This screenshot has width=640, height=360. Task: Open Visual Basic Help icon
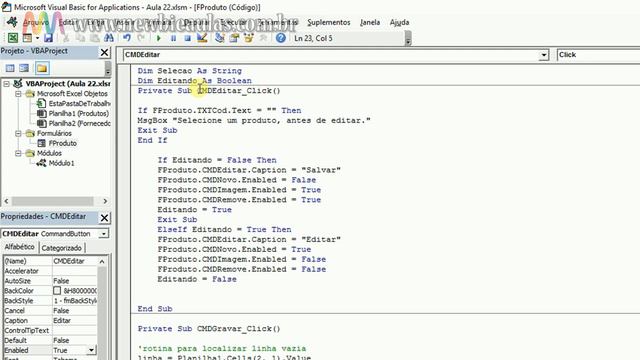(280, 38)
